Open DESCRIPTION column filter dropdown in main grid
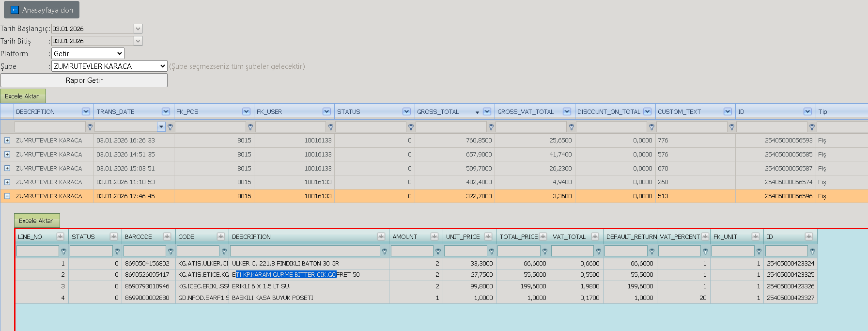The height and width of the screenshot is (331, 868). tap(86, 111)
